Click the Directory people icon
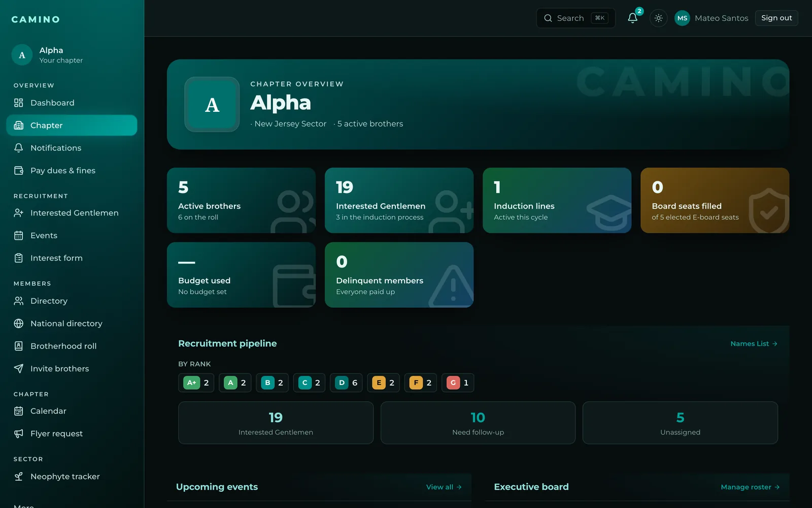812x508 pixels. (x=19, y=301)
